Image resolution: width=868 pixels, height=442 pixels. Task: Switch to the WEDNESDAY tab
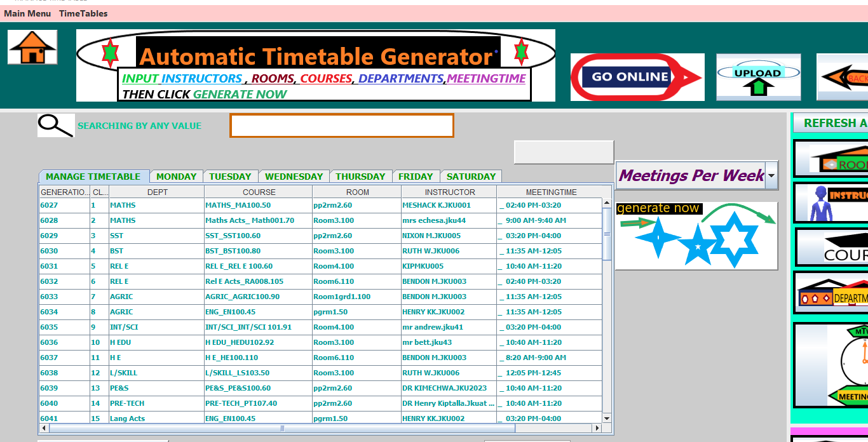click(294, 177)
